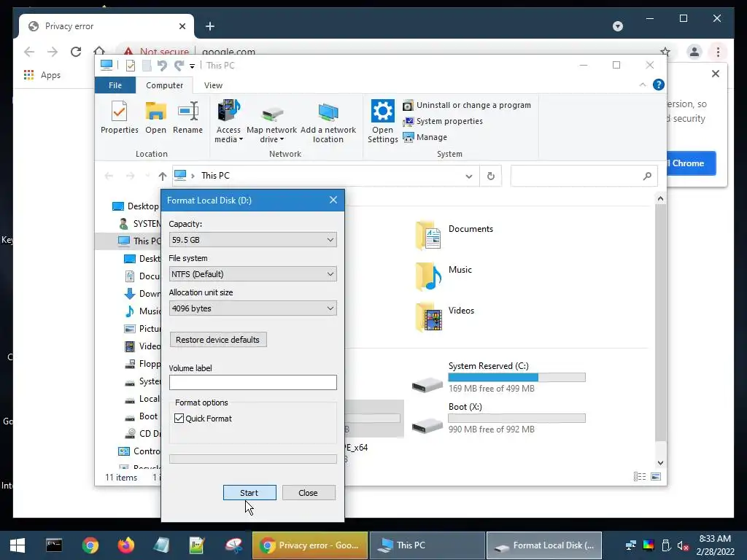Image resolution: width=747 pixels, height=560 pixels.
Task: Switch to the Computer ribbon tab
Action: 164,85
